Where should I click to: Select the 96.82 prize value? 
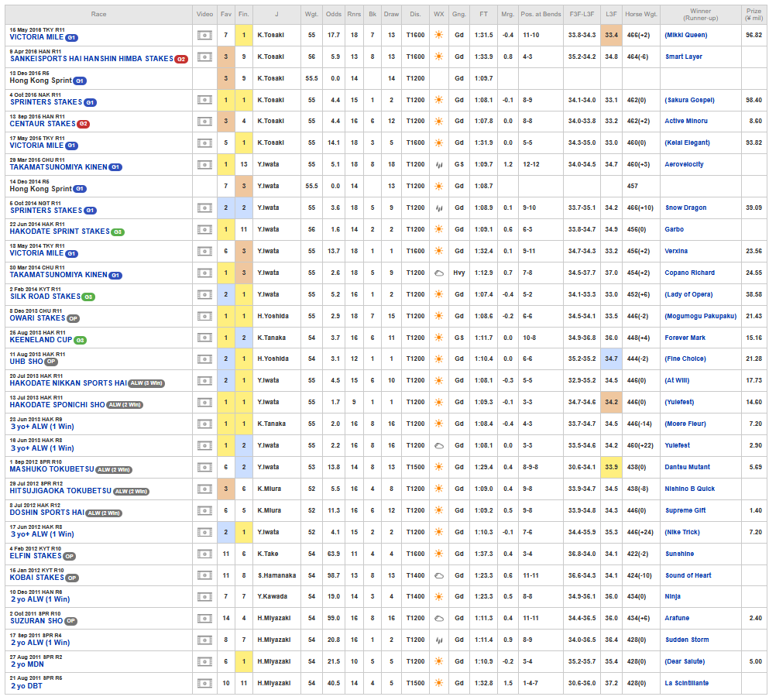click(754, 36)
